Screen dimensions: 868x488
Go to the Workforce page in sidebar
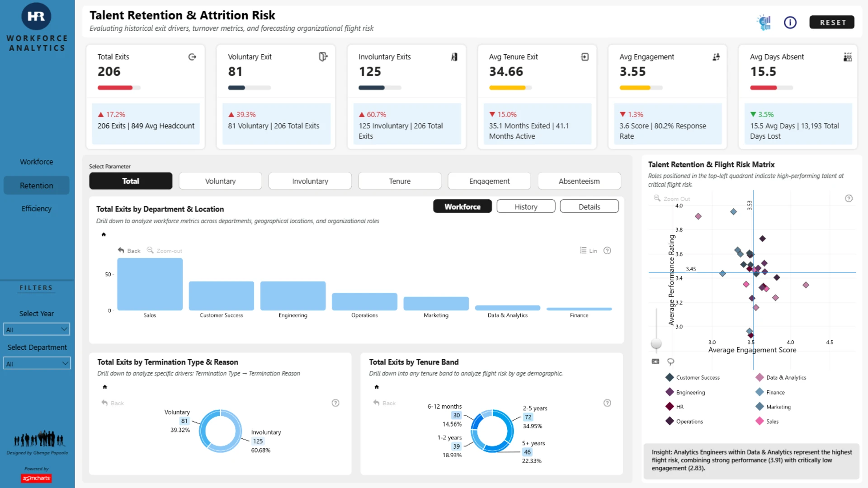point(37,162)
